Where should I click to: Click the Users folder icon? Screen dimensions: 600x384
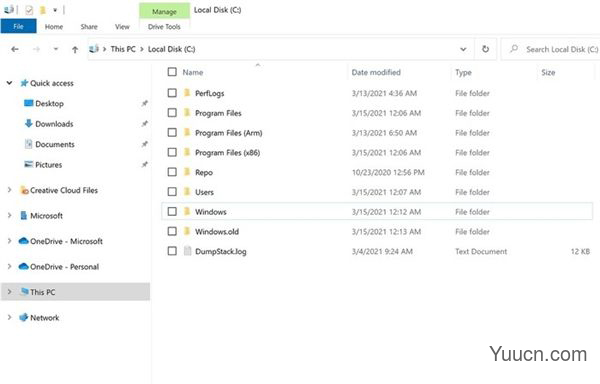pos(187,192)
